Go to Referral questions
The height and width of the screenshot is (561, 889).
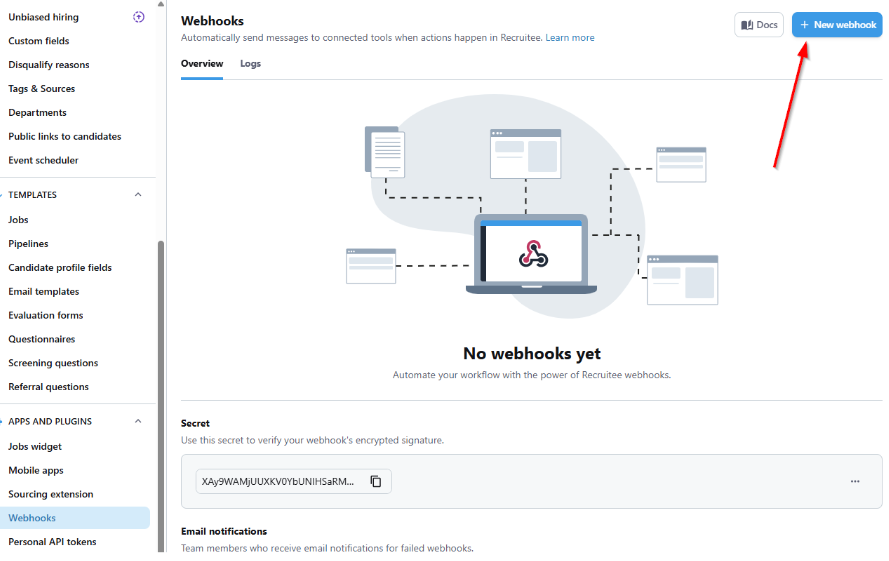point(48,386)
